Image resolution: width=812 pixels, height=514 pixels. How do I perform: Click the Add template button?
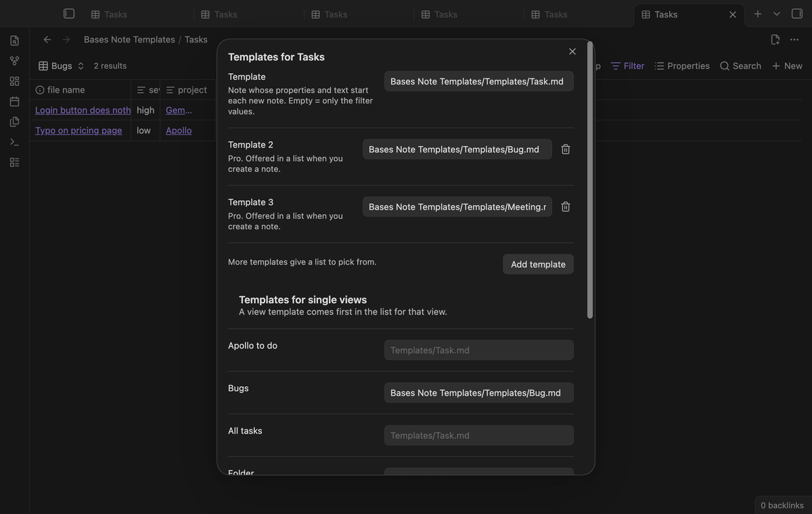coord(538,264)
